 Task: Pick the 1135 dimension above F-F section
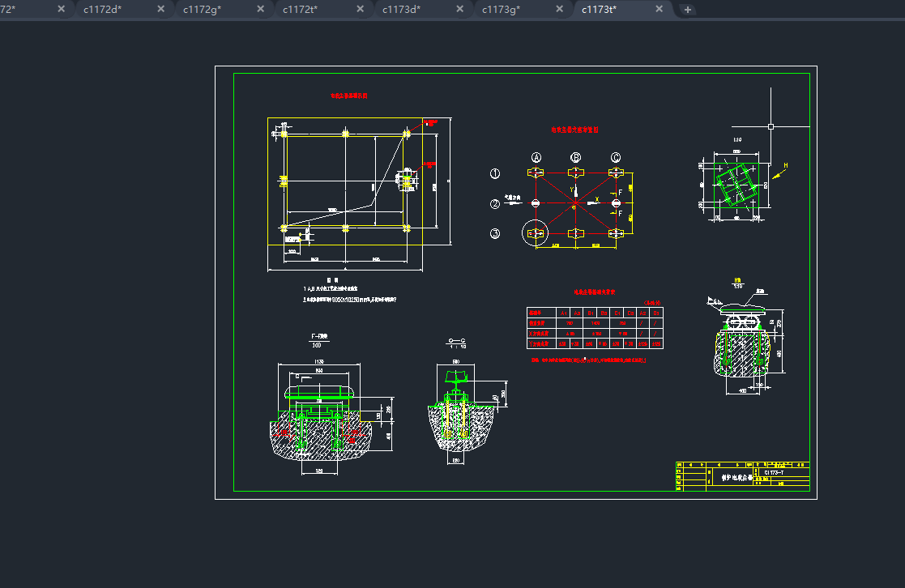319,361
